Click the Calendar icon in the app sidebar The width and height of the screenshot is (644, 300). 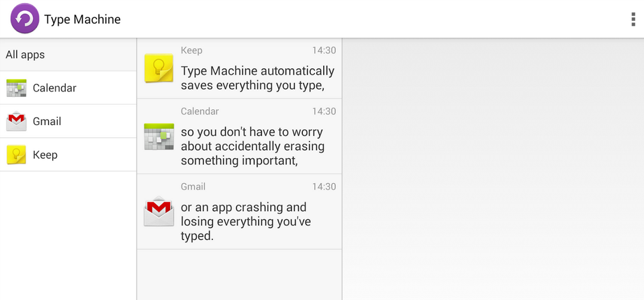click(16, 88)
